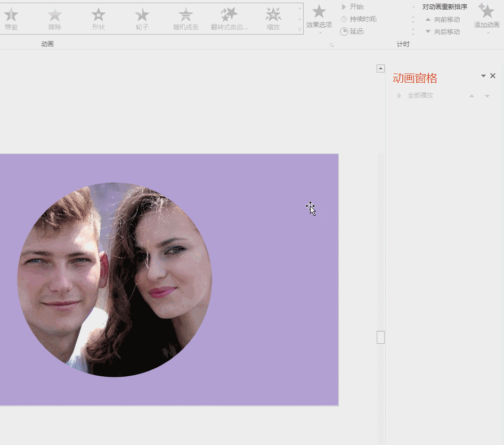Viewport: 504px width, 445px height.
Task: Select the 形状 (Shape) animation effect
Action: coord(99,19)
